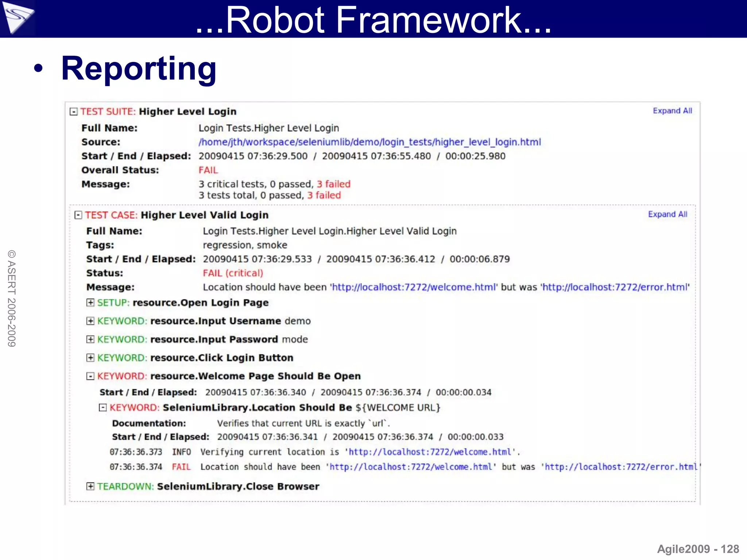Click 'Login Tests.Higher Level Login.Higher Level Valid Login' name

330,232
